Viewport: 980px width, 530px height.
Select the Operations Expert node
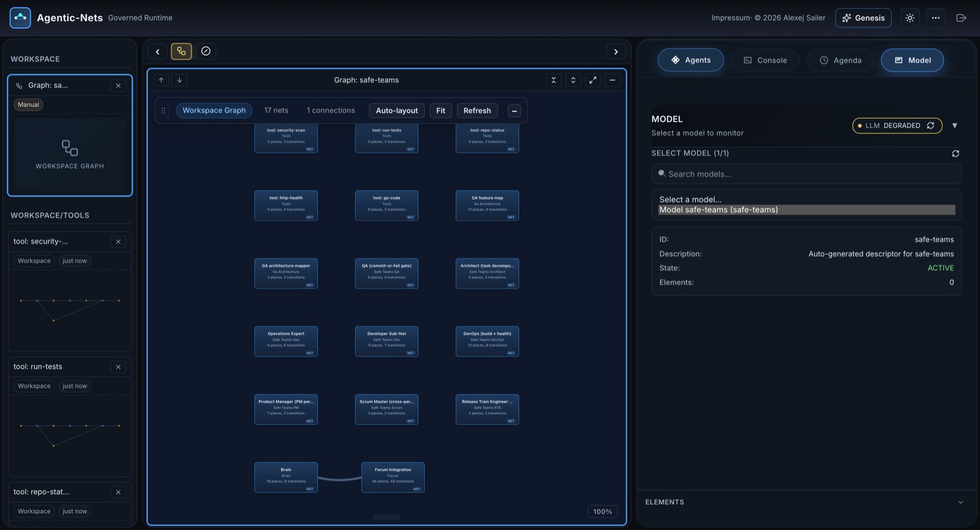click(286, 341)
